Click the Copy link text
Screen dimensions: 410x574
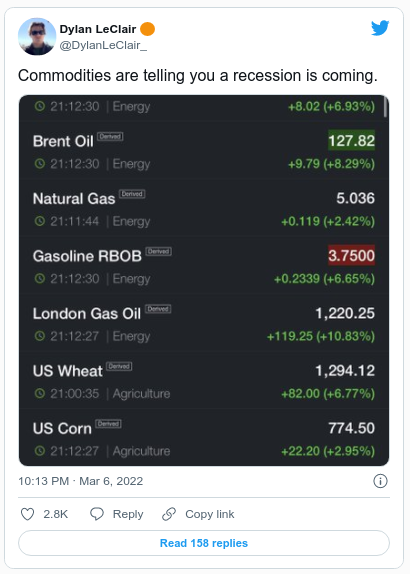click(210, 514)
